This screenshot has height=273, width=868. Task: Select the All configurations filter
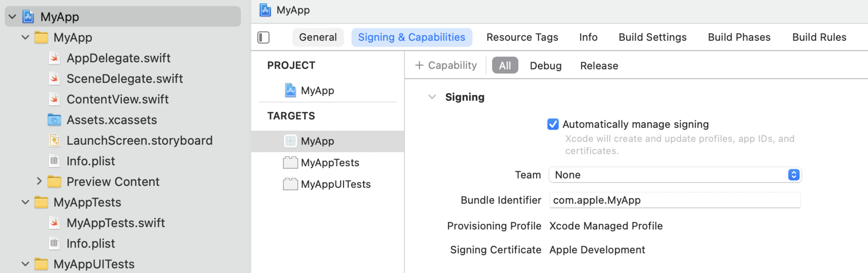click(505, 65)
